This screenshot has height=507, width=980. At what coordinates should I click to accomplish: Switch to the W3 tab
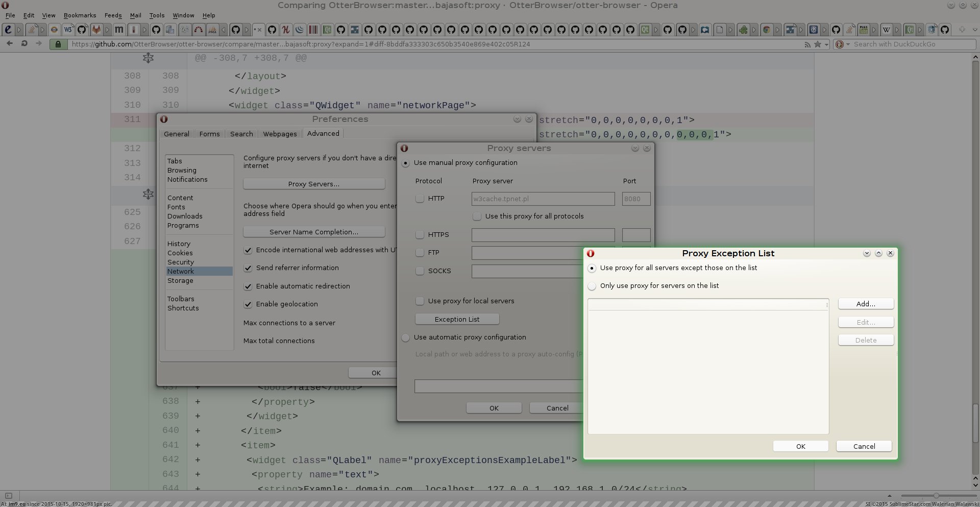point(68,30)
